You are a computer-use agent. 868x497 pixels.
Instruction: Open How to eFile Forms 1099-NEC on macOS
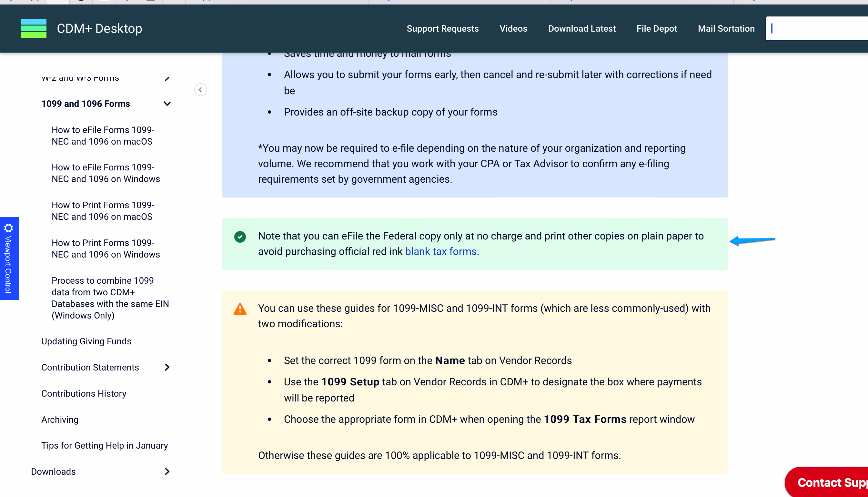(x=103, y=136)
